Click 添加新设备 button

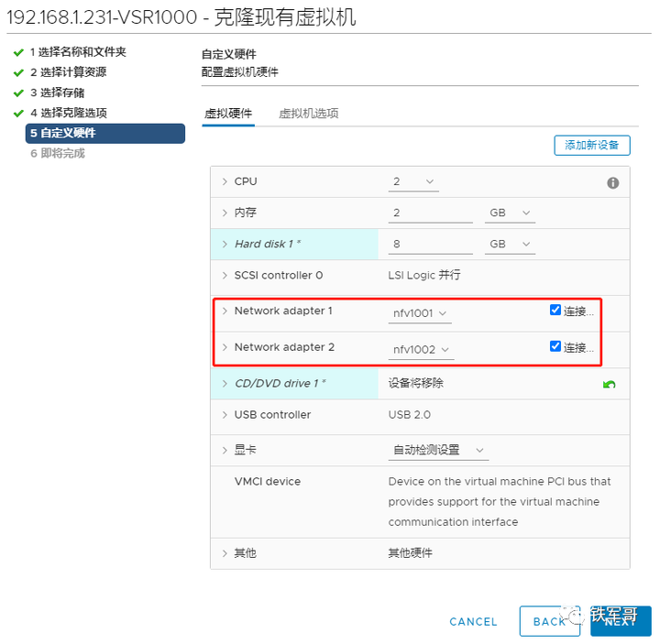click(592, 145)
